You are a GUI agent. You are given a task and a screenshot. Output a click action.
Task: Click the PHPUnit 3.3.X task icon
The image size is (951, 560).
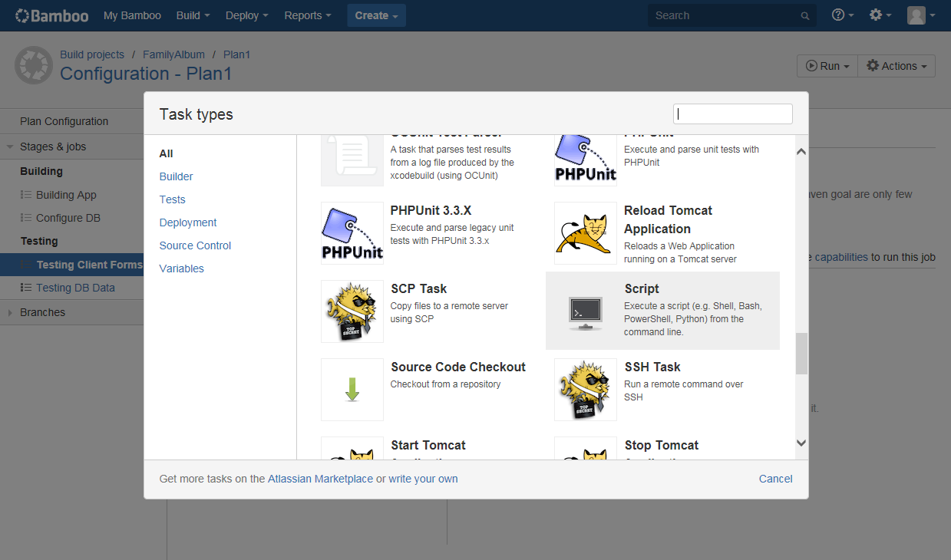(352, 232)
